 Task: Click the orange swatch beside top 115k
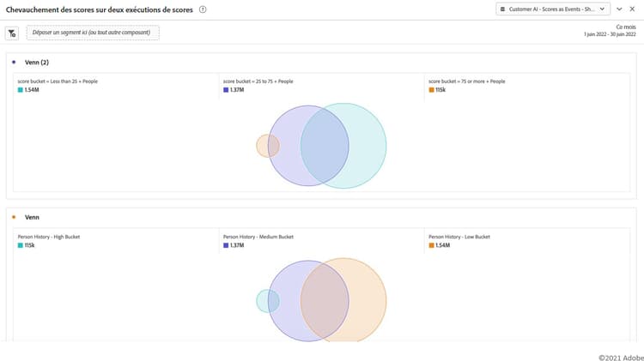coord(431,90)
